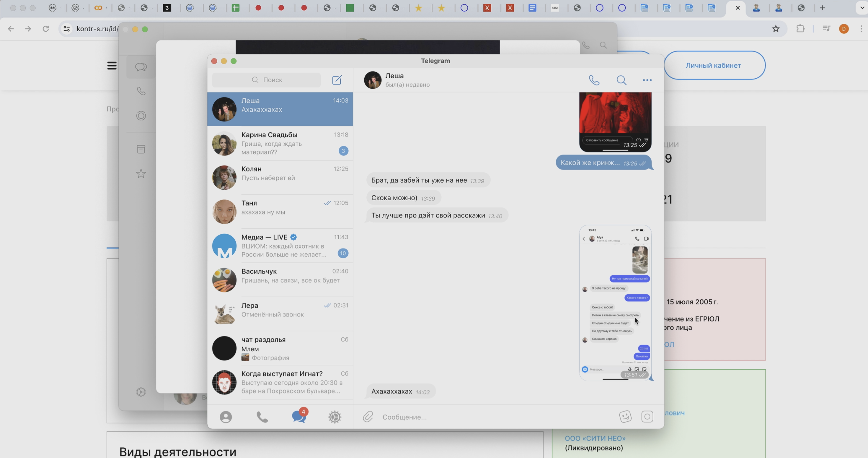Start a voice call with Леша
The width and height of the screenshot is (868, 458).
pos(594,80)
